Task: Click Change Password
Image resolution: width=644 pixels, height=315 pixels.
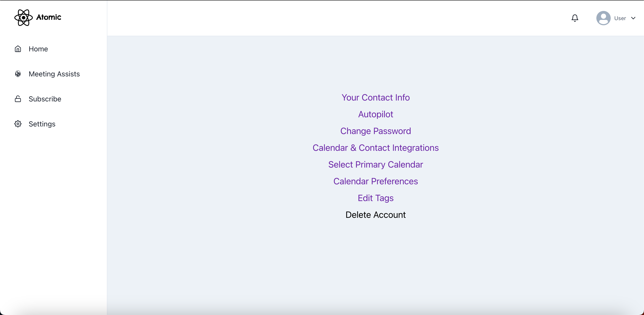Action: 375,131
